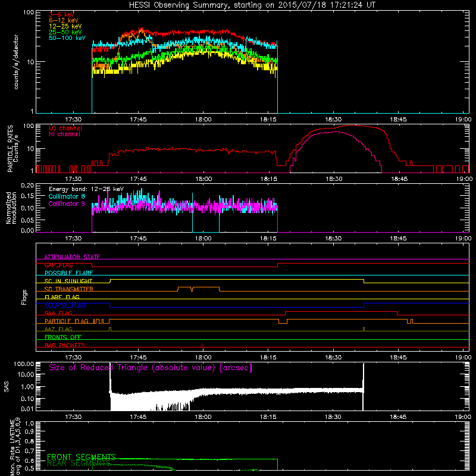Click the LO channel peak near 18:35
The width and height of the screenshot is (476, 476).
352,125
